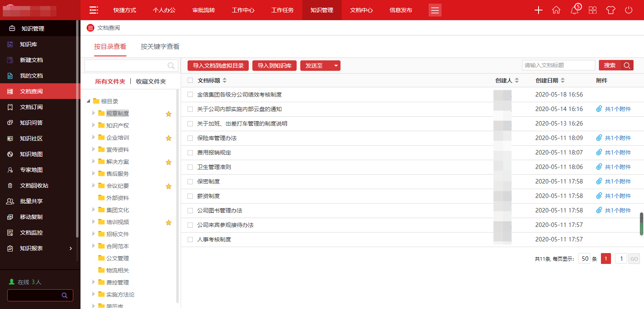Open the plus add-new icon

[539, 10]
